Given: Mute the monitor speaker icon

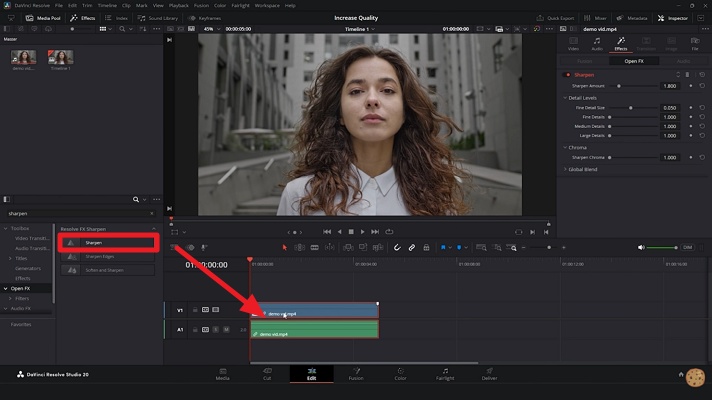Looking at the screenshot, I should click(641, 247).
